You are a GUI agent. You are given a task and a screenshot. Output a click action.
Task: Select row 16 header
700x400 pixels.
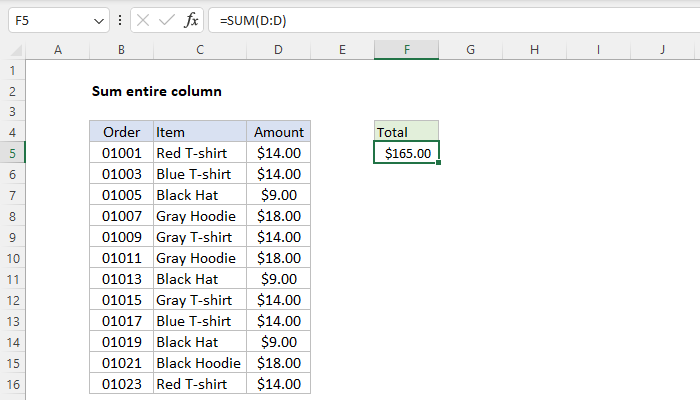point(13,384)
